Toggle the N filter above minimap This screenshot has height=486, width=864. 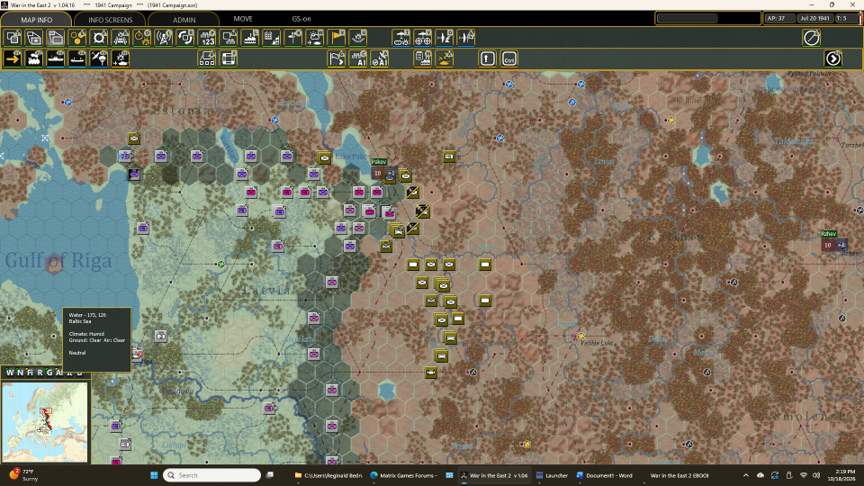coord(20,372)
